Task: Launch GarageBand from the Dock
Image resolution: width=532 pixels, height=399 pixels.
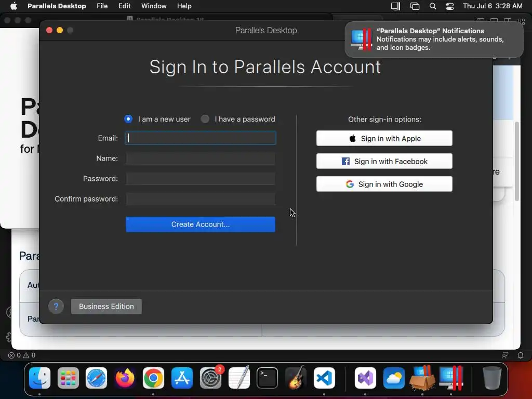Action: [296, 378]
